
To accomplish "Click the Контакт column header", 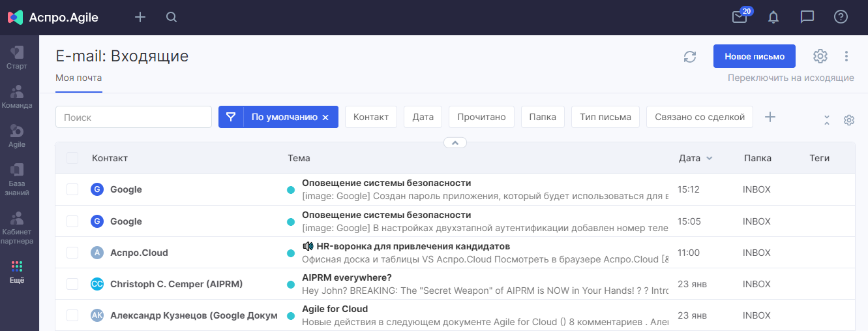I will coord(110,158).
